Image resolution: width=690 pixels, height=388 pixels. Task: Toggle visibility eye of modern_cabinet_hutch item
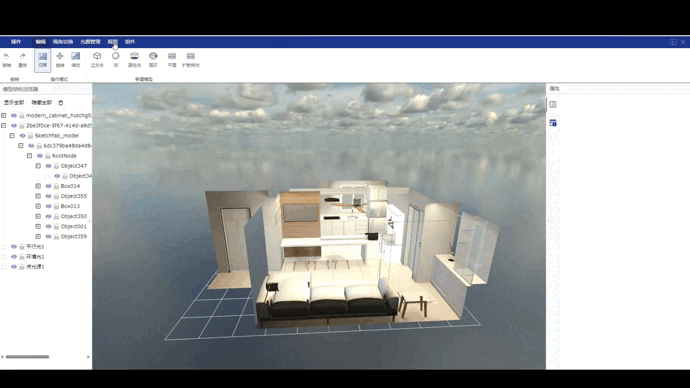[14, 115]
